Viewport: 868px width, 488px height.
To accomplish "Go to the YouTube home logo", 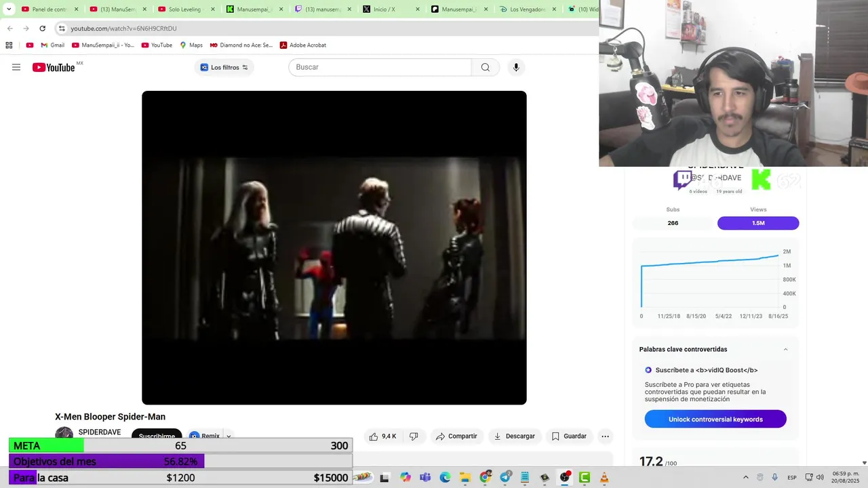I will 54,67.
